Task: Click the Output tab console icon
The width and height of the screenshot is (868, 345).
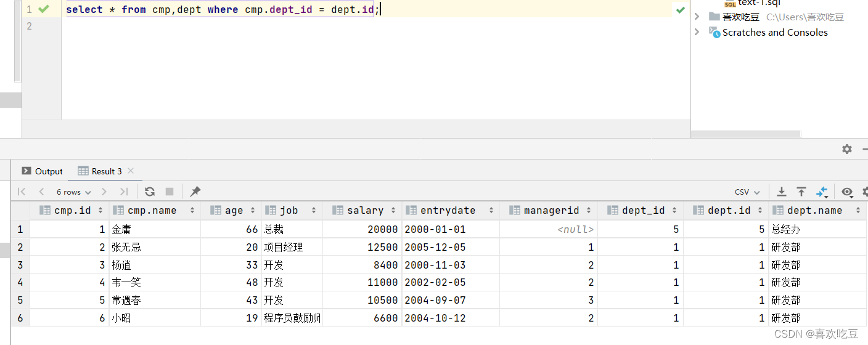Action: (27, 171)
